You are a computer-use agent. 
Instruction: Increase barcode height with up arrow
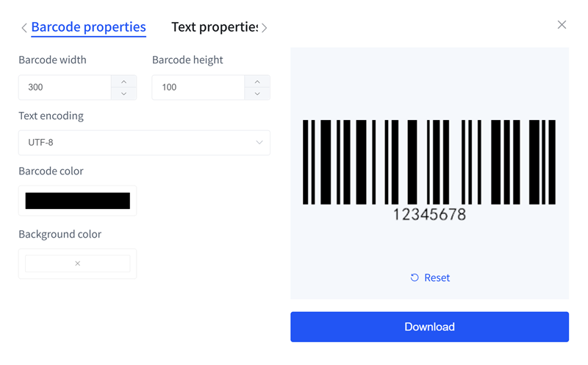pos(257,82)
